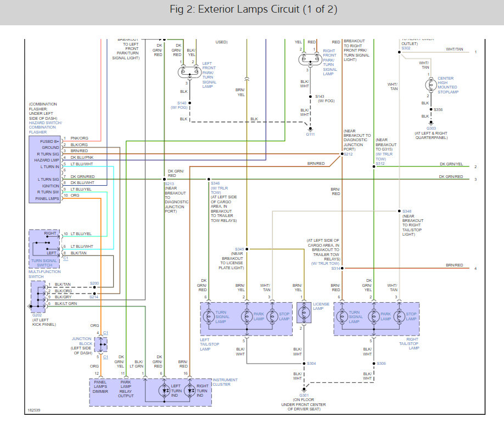Click the S356 splice label
Screen dimensions: 504x428
point(438,110)
